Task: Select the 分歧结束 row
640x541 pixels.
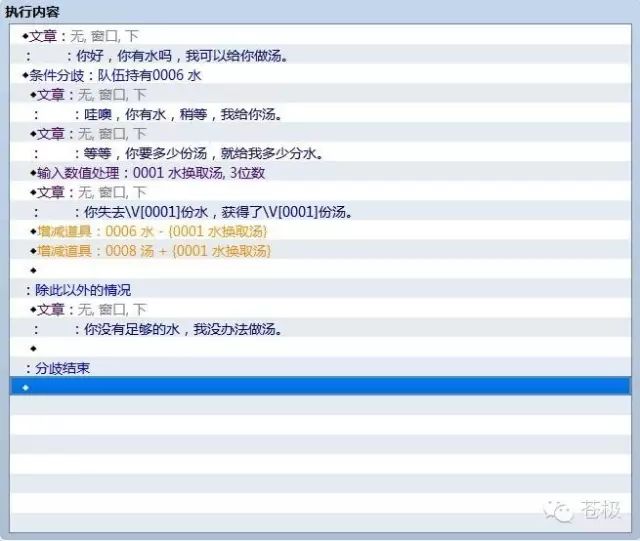Action: tap(320, 368)
